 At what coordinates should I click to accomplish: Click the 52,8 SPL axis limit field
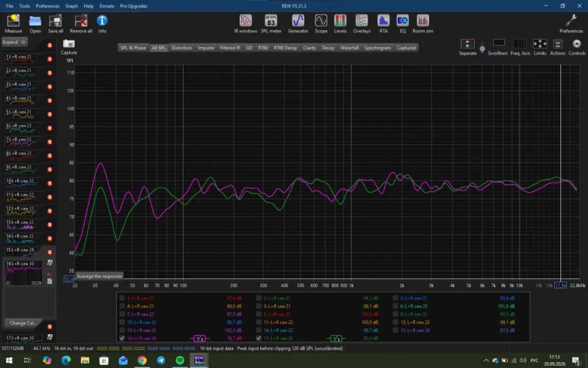click(x=69, y=279)
